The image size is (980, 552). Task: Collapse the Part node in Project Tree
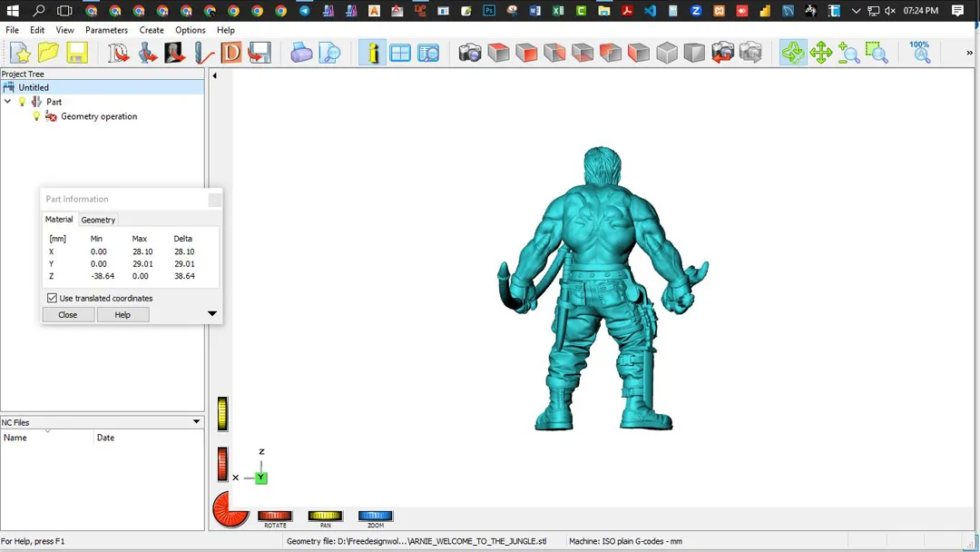7,102
